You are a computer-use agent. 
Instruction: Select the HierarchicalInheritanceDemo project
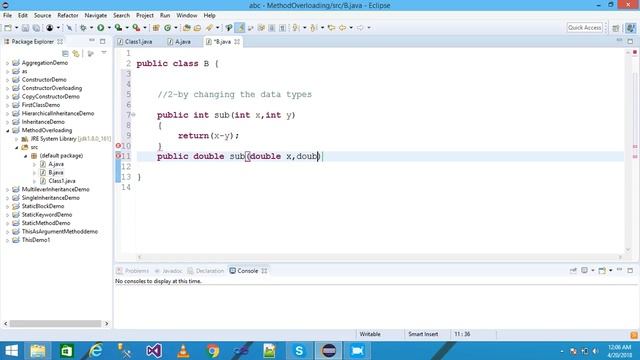(58, 113)
